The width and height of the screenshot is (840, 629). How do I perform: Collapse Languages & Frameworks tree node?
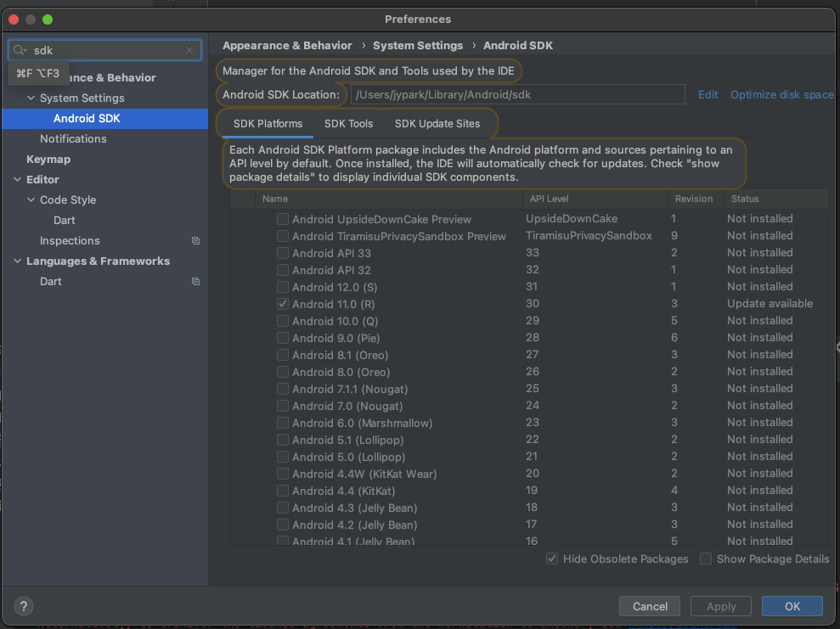(x=18, y=261)
